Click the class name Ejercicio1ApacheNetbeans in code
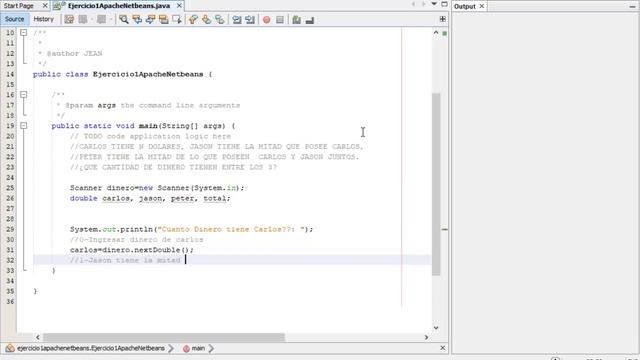Viewport: 640px width, 360px height. click(x=148, y=74)
